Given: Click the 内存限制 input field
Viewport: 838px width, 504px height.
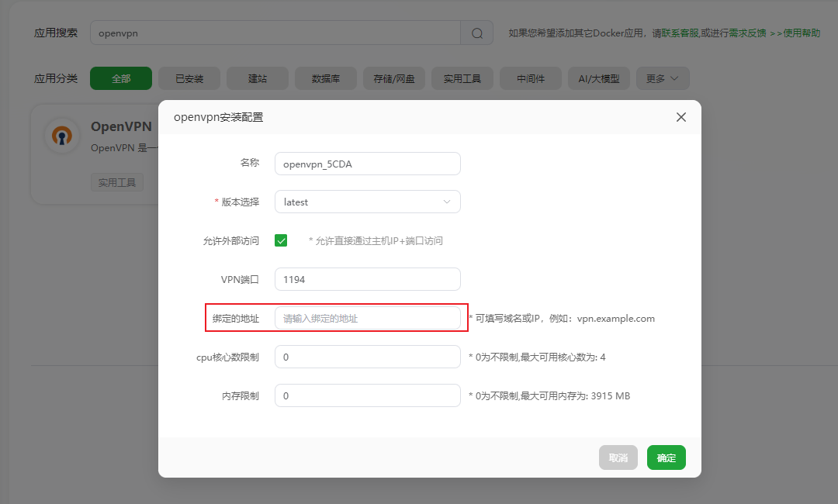Looking at the screenshot, I should tap(368, 395).
